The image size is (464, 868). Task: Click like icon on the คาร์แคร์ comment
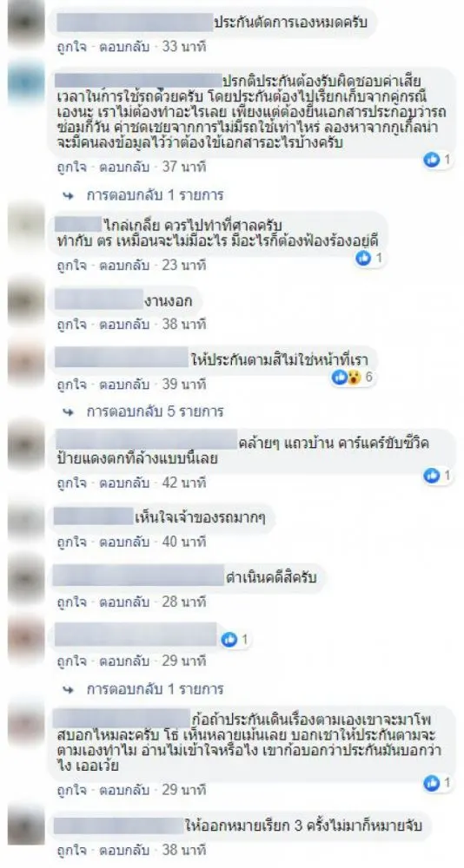[432, 475]
